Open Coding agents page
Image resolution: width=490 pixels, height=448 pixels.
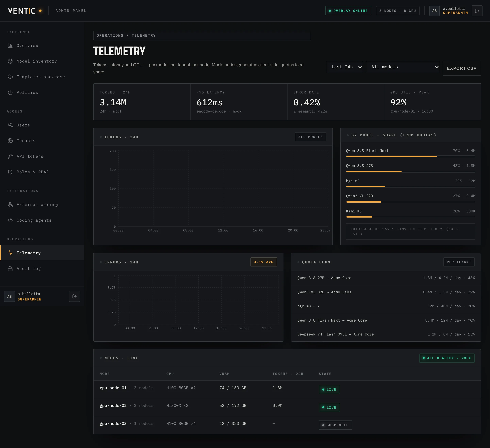(x=42, y=220)
